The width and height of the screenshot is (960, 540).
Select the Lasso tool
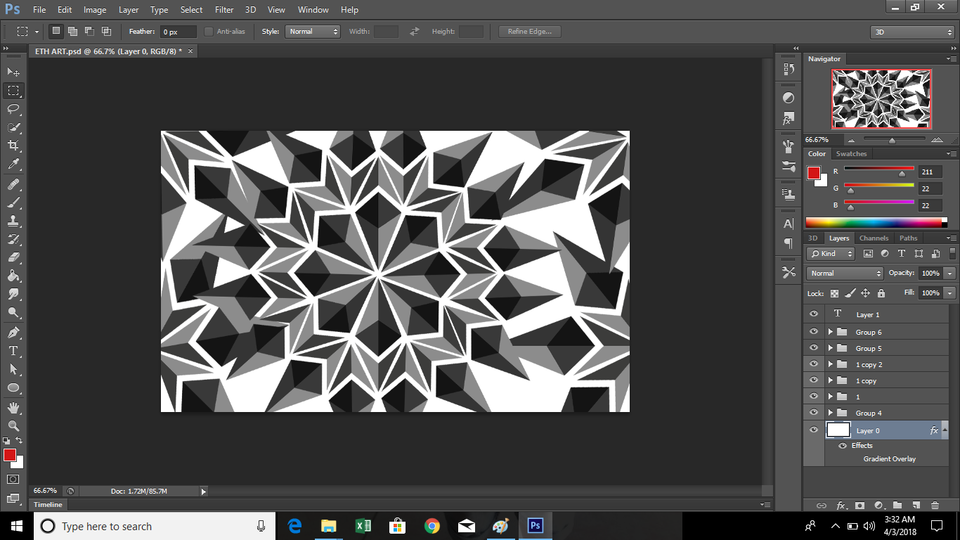[14, 109]
